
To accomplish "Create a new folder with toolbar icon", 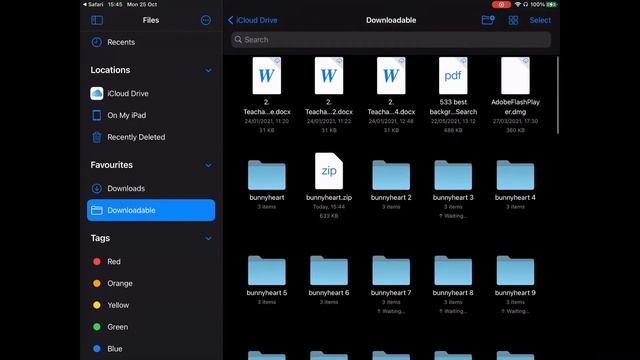I will tap(488, 20).
